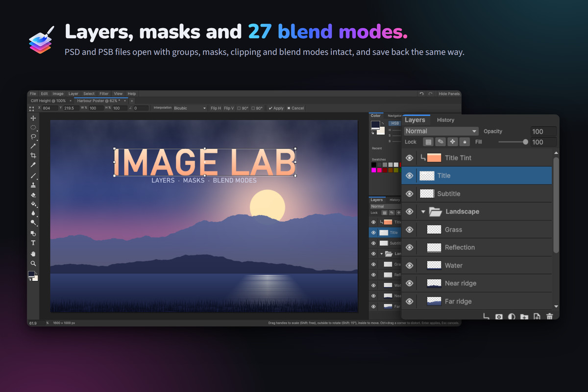Hide Subtitle layer in enlarged Layers panel
The height and width of the screenshot is (392, 588).
409,194
